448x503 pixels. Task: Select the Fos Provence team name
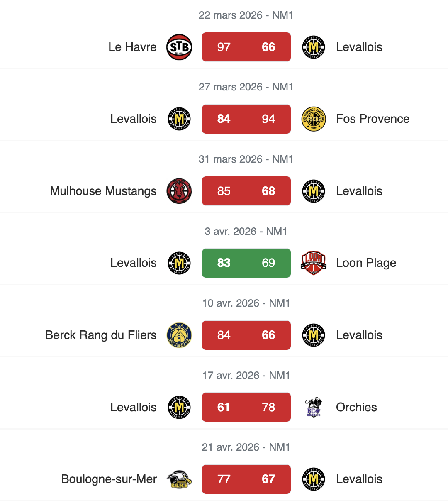[x=373, y=119]
